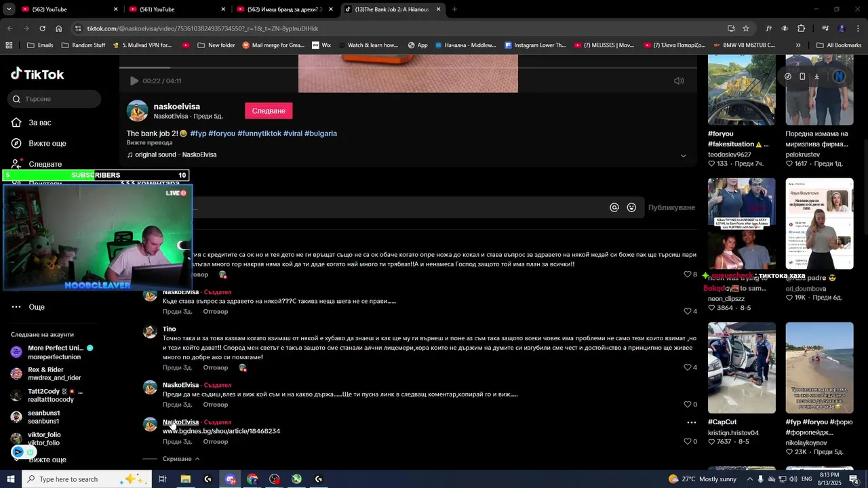Screen dimensions: 868x488
Task: Insert mention with @ icon
Action: coord(614,207)
